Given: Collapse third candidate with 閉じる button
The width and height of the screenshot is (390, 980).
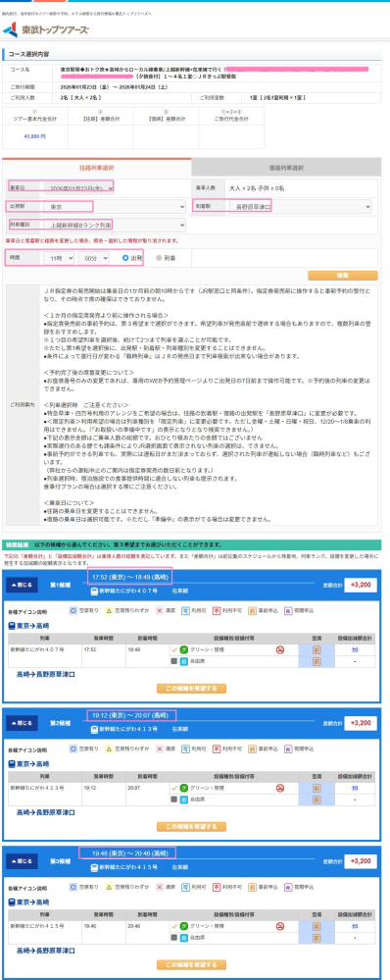Looking at the screenshot, I should pos(22,861).
